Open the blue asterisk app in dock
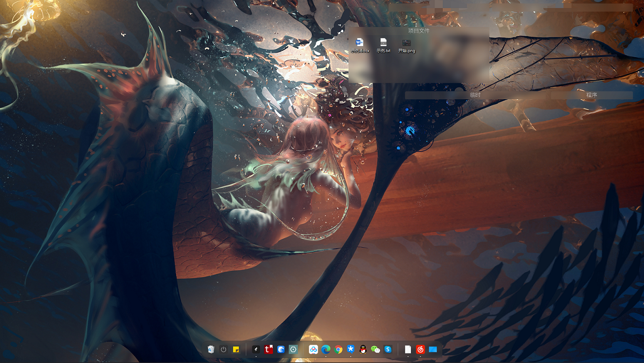644x363 pixels. (x=351, y=349)
